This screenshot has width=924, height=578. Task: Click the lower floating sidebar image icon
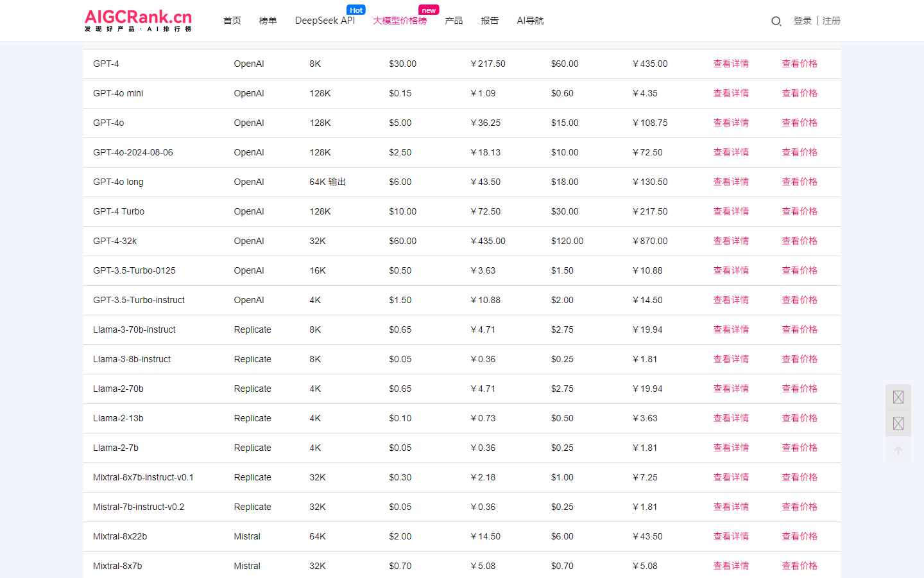coord(898,424)
